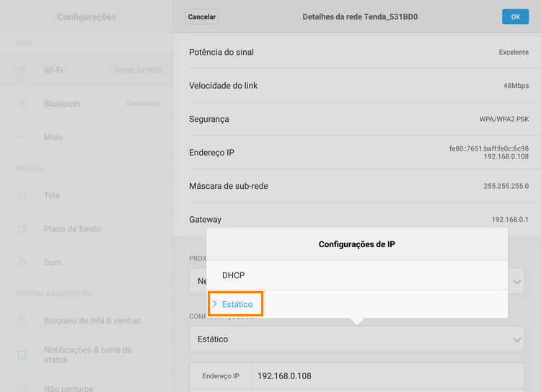This screenshot has height=392, width=541.
Task: Tap the OK button in header
Action: coord(515,17)
